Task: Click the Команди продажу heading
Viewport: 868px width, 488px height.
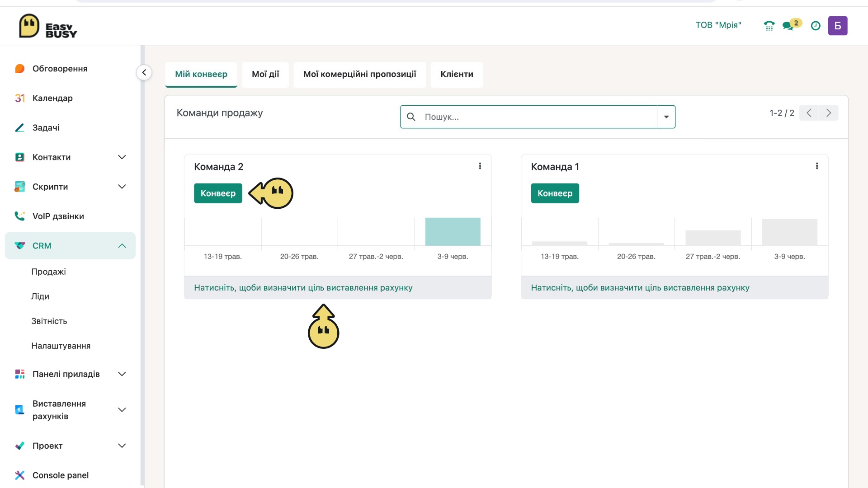Action: (x=220, y=113)
